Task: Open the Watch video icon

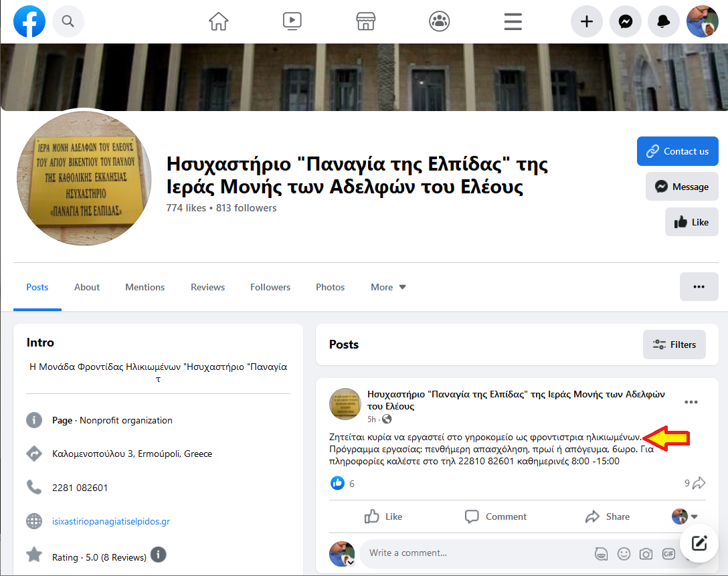Action: click(292, 21)
